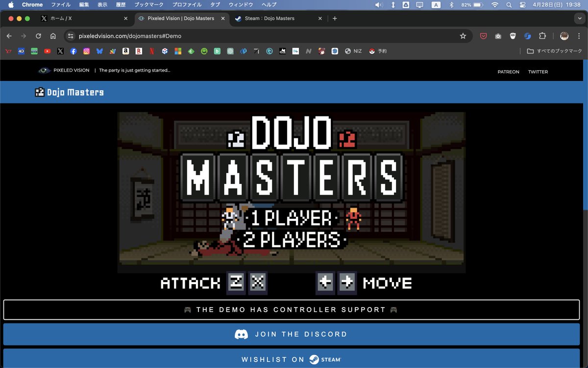588x368 pixels.
Task: Select the Discord icon on the join button
Action: point(241,334)
